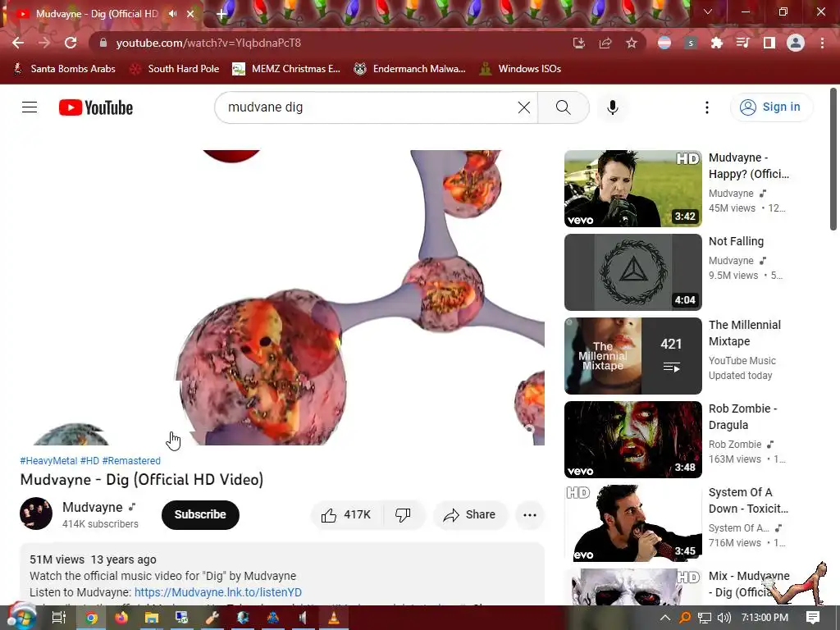This screenshot has width=840, height=630.
Task: Click the taskbar clock showing 7:13:00 PM
Action: click(x=765, y=618)
